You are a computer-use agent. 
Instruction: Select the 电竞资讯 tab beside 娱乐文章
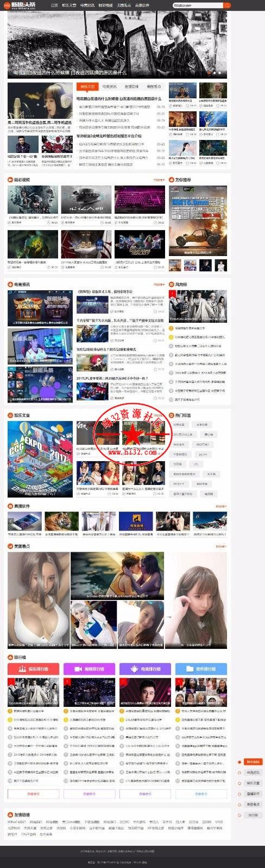pos(110,86)
